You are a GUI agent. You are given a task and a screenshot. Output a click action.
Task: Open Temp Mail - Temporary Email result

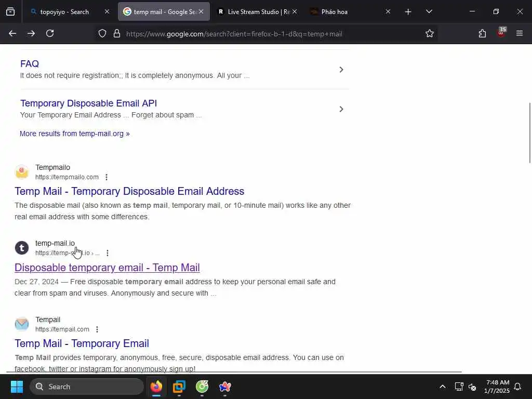pos(82,343)
